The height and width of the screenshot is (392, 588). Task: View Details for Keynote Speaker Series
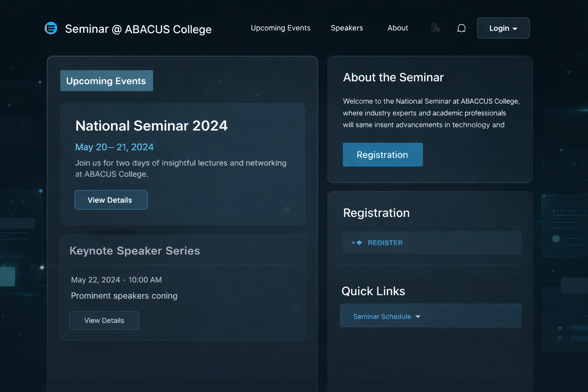tap(104, 320)
